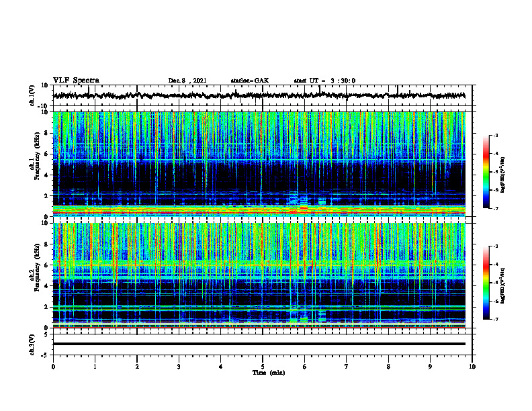
Task: Click the ch.3 voltage tick "5"
Action: click(x=46, y=334)
